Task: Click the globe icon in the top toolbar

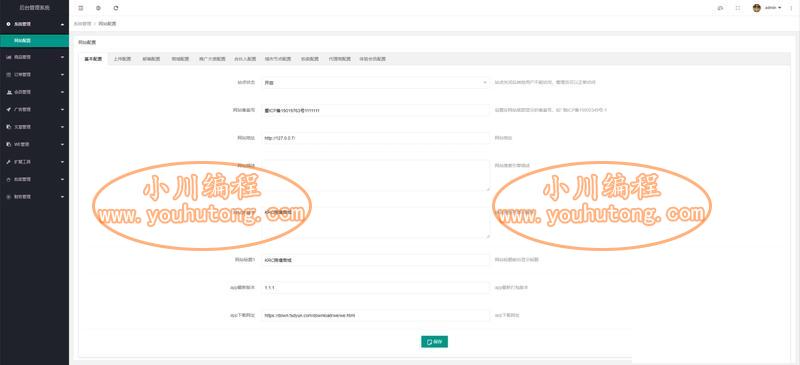Action: (98, 8)
